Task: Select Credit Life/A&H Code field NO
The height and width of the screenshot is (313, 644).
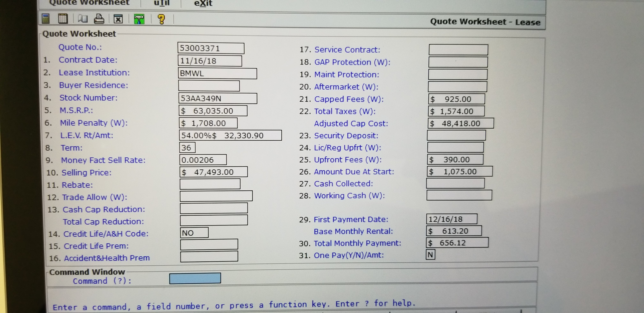Action: tap(194, 233)
